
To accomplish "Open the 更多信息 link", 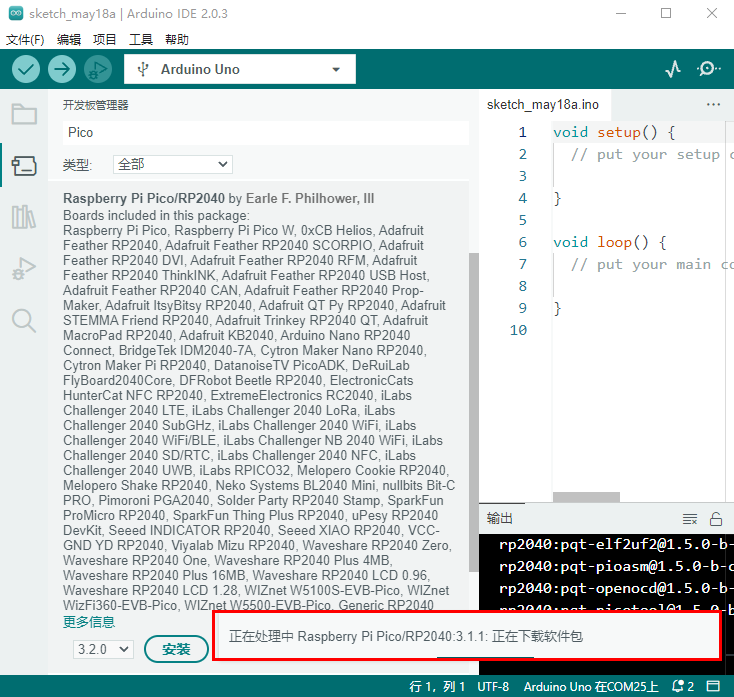I will [x=89, y=622].
